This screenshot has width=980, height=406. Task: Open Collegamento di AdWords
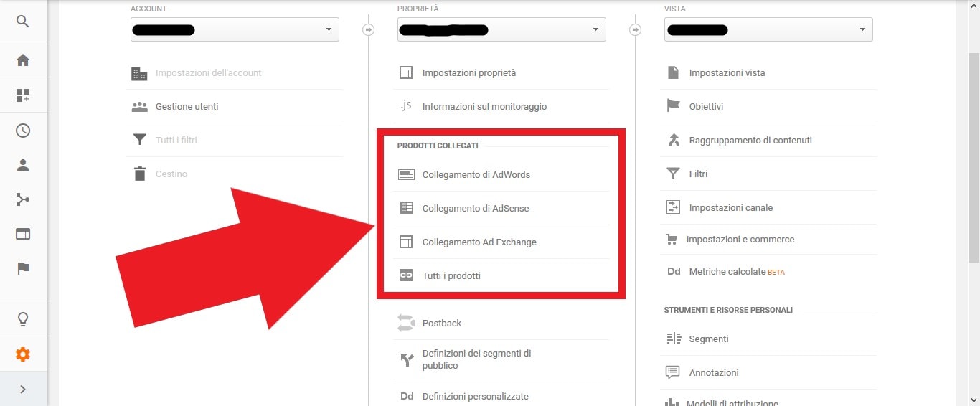(476, 174)
